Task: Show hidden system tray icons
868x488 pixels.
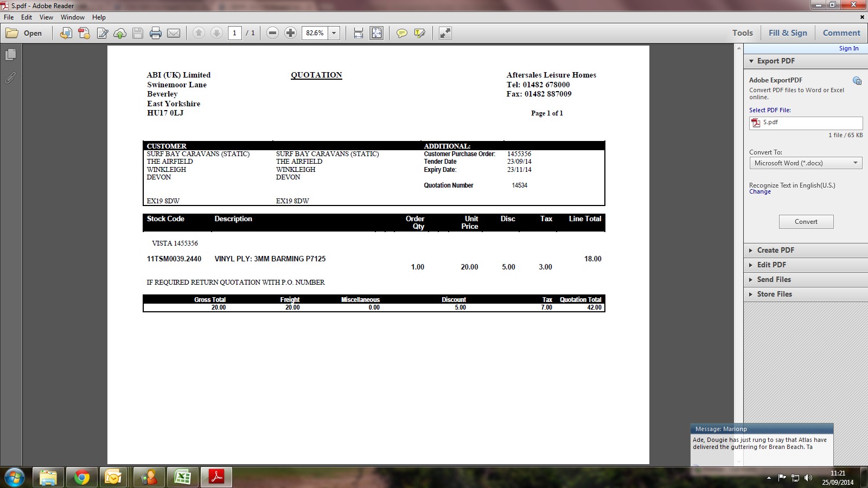Action: (769, 478)
